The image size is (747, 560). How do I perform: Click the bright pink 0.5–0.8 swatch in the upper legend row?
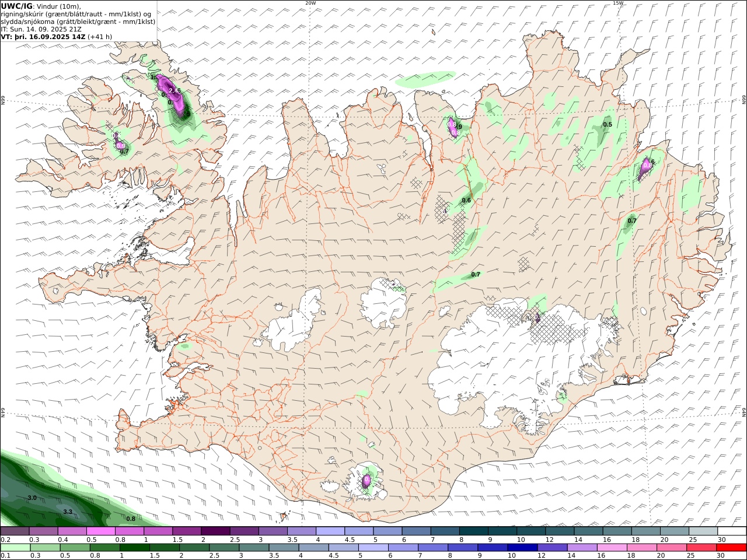pyautogui.click(x=101, y=531)
